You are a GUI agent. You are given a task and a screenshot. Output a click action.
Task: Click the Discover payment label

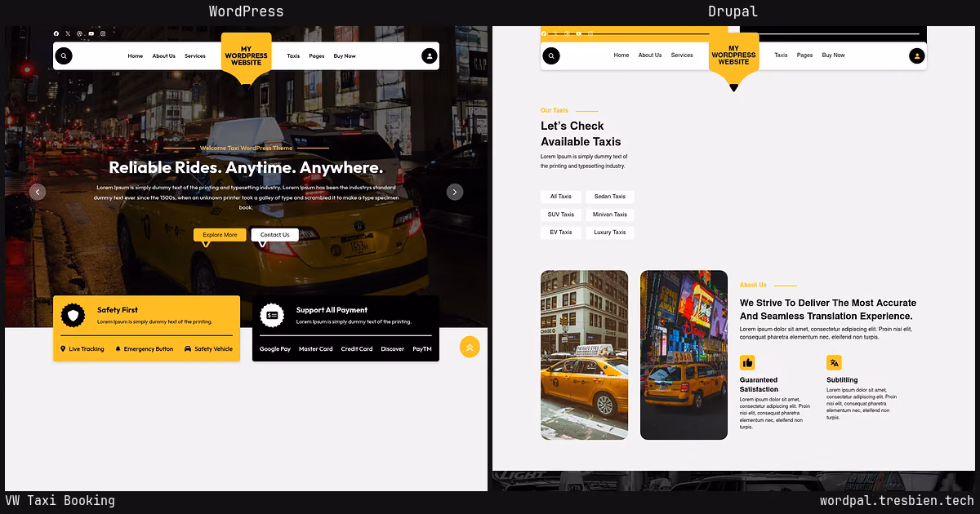[393, 349]
